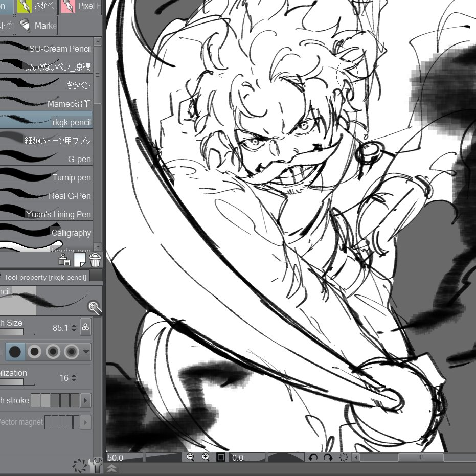This screenshot has width=476, height=476.
Task: Select the first (none) anti-aliasing option
Action: (15, 352)
